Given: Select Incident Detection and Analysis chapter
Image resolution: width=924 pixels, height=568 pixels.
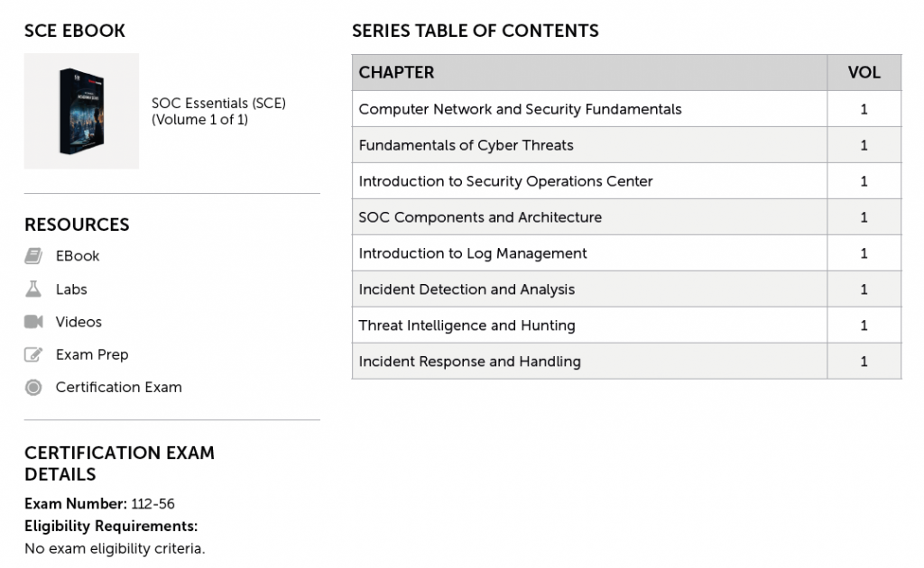Looking at the screenshot, I should click(x=467, y=289).
